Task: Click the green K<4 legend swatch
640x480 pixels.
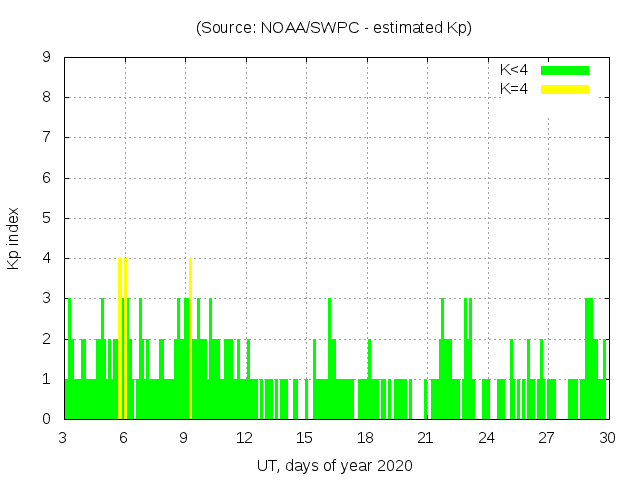Action: tap(565, 70)
